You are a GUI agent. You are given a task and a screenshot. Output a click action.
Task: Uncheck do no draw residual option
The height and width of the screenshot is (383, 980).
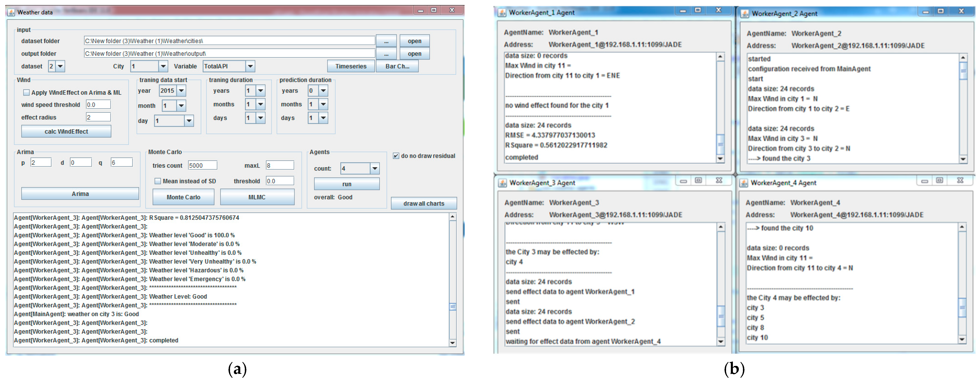pos(396,156)
